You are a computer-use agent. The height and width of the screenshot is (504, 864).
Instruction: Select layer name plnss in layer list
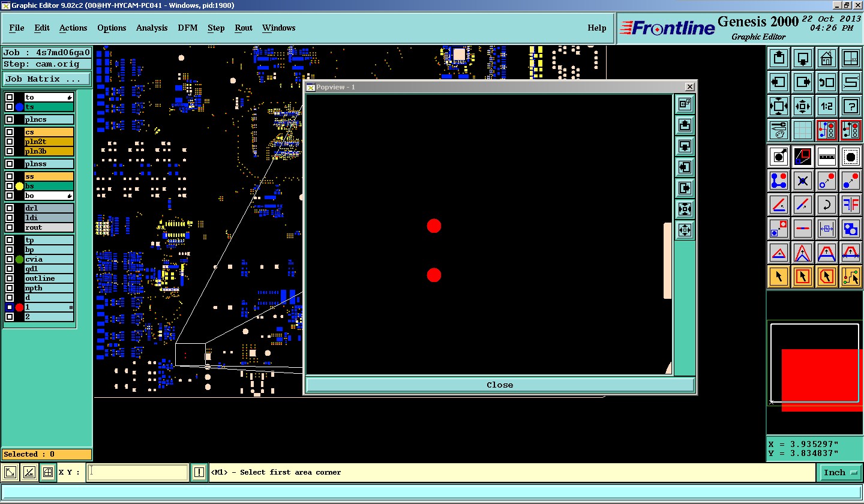click(x=49, y=164)
